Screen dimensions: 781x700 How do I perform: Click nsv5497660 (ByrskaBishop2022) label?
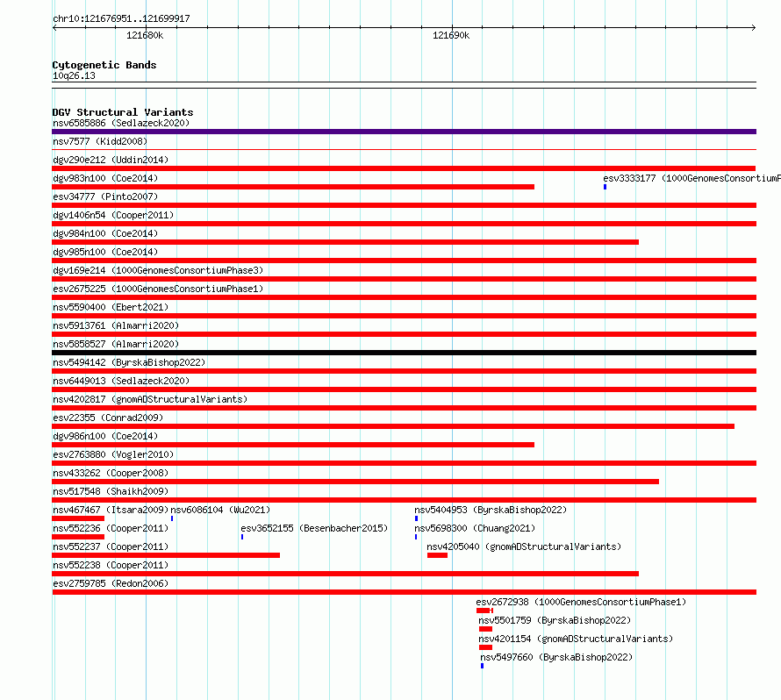pyautogui.click(x=556, y=657)
